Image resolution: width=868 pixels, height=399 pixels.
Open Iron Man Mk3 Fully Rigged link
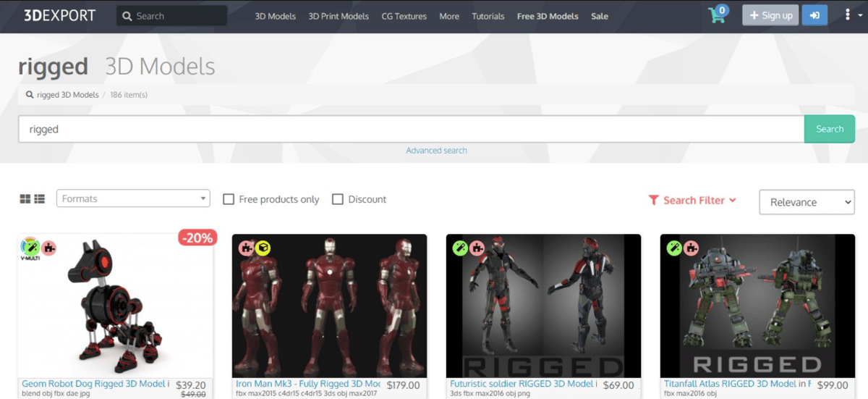[x=308, y=384]
